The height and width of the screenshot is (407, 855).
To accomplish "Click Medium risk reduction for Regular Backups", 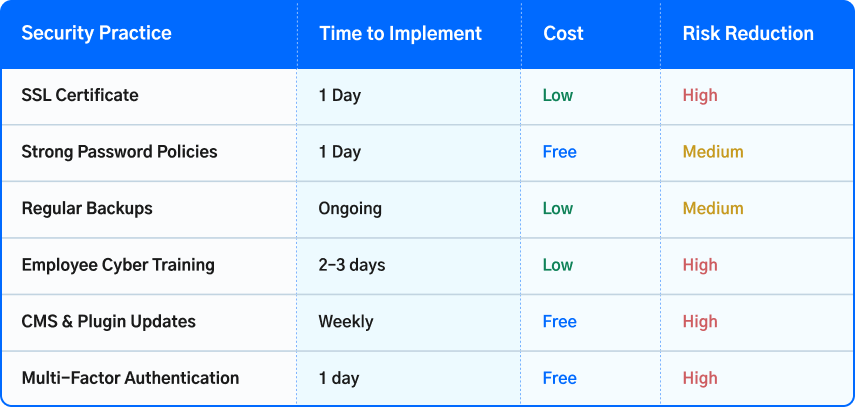I will coord(713,208).
